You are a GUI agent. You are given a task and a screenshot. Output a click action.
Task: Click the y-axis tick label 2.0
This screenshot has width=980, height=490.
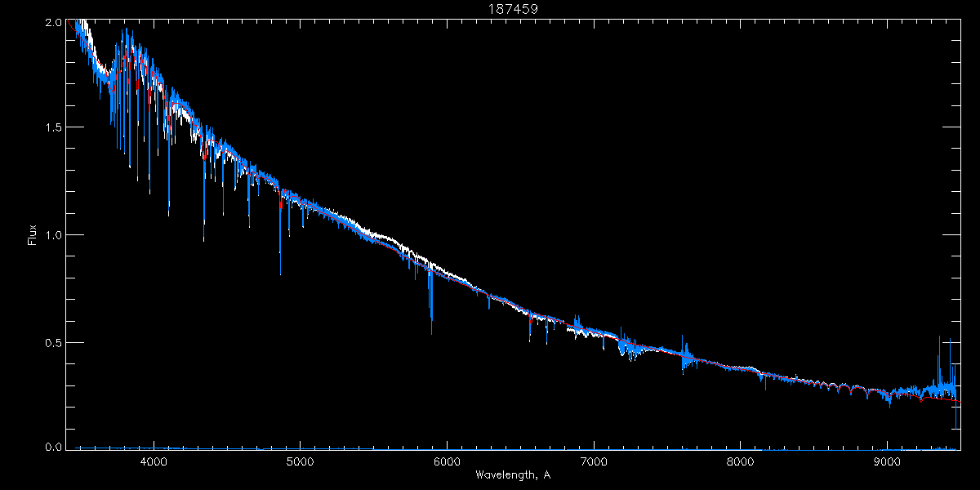(53, 23)
